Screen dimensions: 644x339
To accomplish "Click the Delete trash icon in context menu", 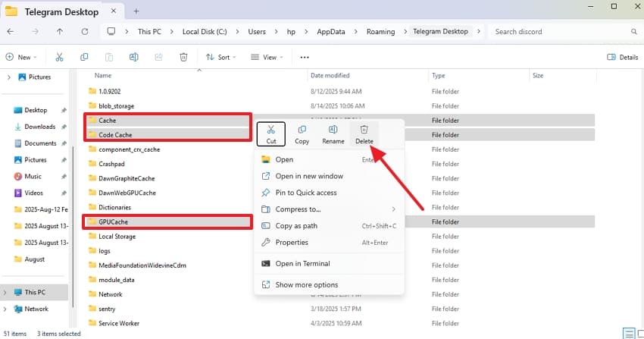I will point(364,130).
